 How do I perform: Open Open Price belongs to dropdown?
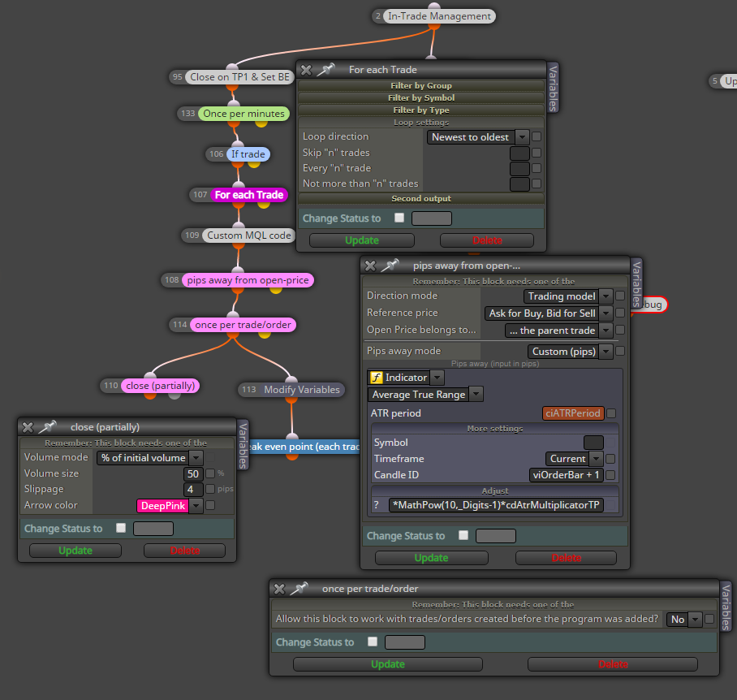pos(559,331)
